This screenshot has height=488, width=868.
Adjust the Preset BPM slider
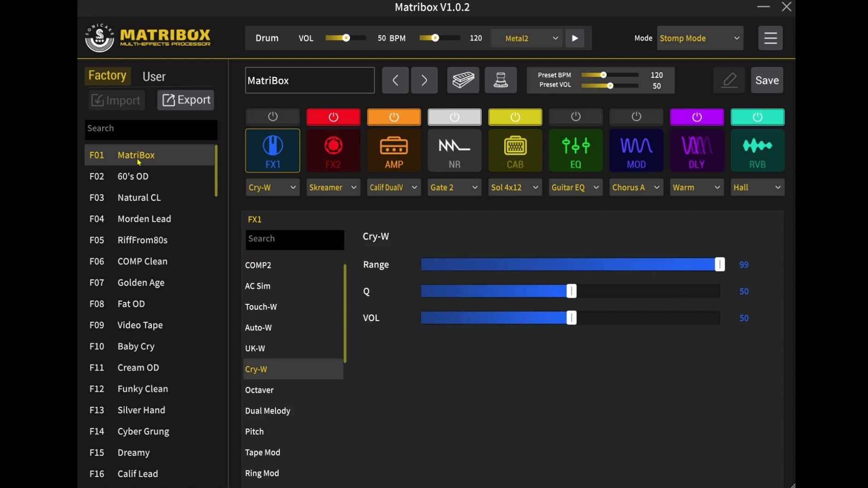pyautogui.click(x=610, y=75)
